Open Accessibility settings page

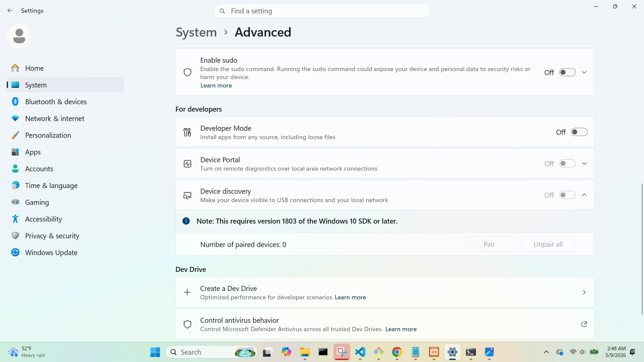tap(65, 219)
